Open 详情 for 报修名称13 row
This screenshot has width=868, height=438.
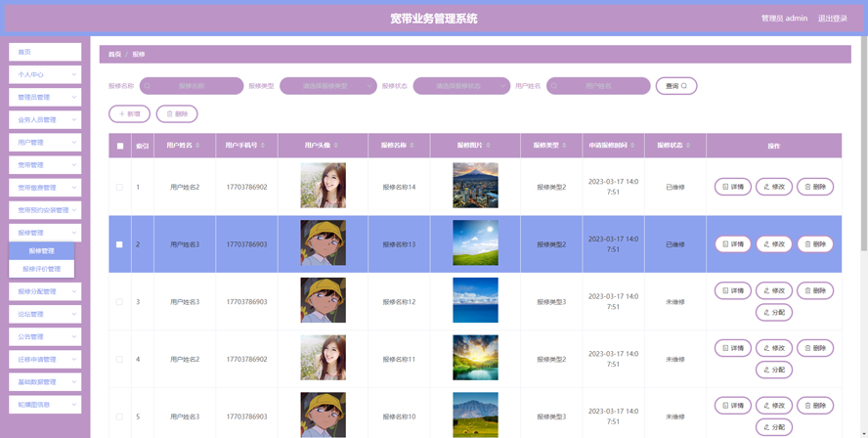733,244
